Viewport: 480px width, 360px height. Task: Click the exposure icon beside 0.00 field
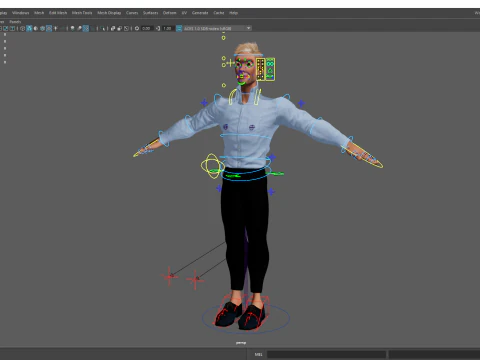[137, 28]
